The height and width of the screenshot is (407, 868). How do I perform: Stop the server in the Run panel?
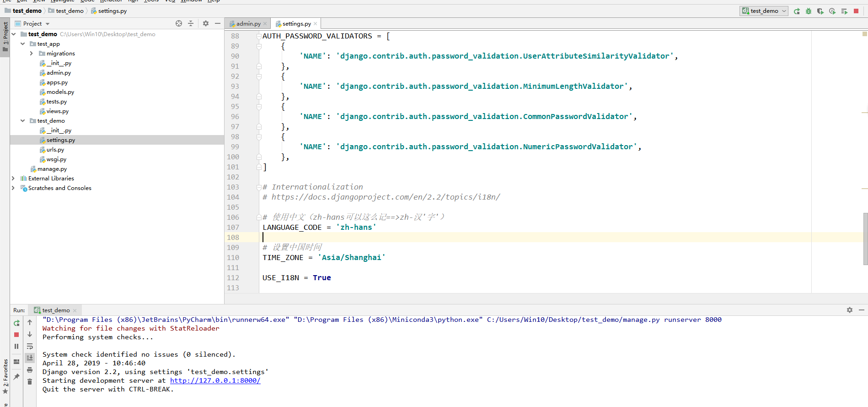pos(16,335)
